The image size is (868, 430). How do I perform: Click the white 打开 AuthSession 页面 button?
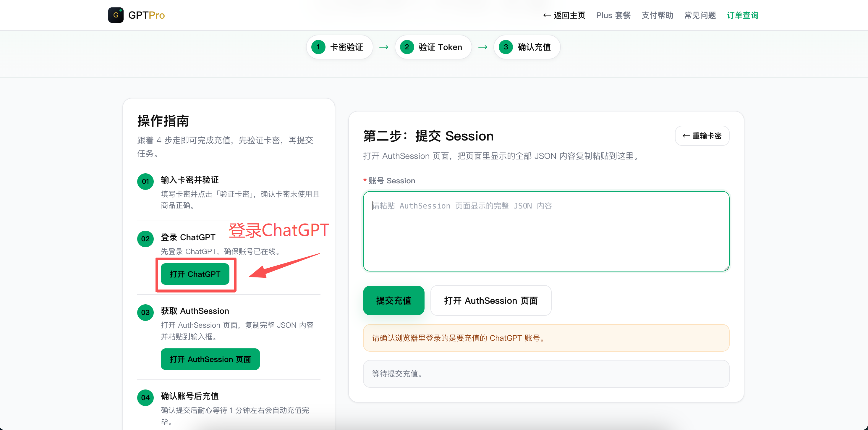pyautogui.click(x=491, y=300)
